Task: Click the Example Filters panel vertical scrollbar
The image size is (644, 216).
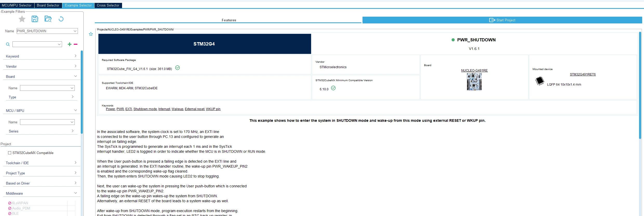Action: point(82,92)
